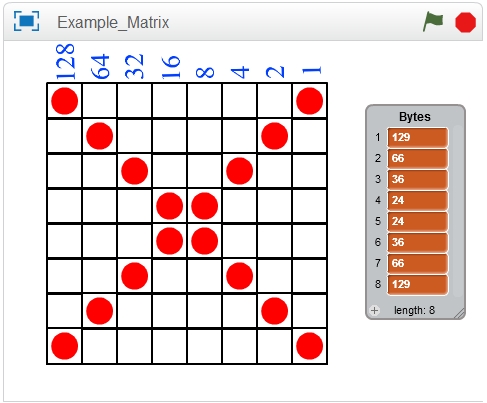The image size is (487, 403).
Task: Add an item with the plus icon in Bytes list
Action: [x=374, y=310]
